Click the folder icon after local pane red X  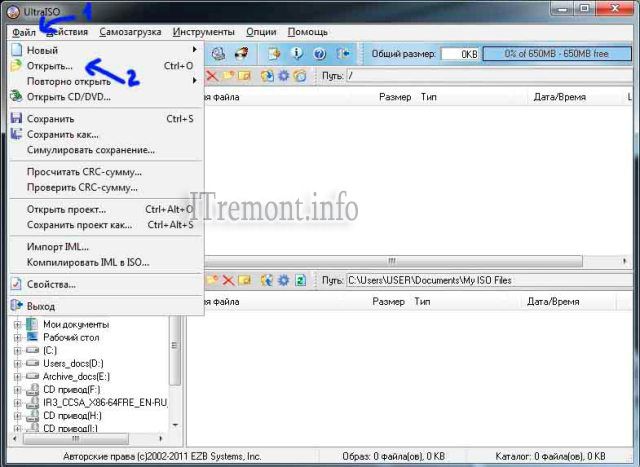(244, 280)
